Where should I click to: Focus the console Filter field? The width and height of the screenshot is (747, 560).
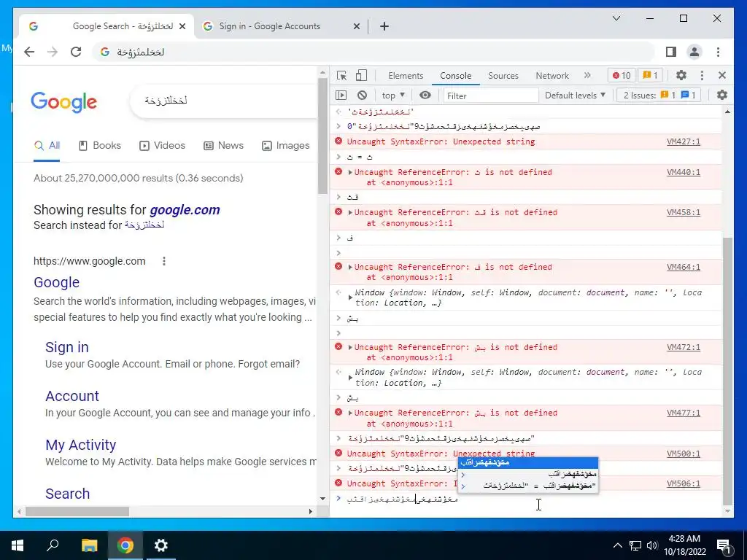coord(491,96)
